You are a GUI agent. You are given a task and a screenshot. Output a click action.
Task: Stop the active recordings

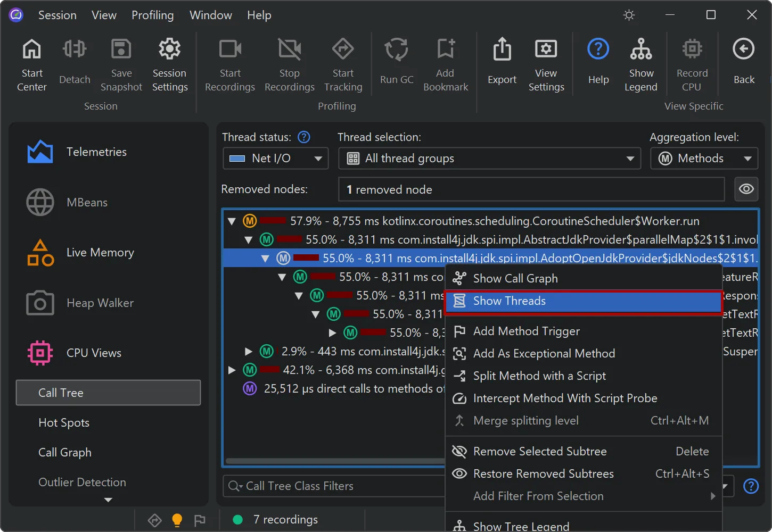click(x=289, y=64)
